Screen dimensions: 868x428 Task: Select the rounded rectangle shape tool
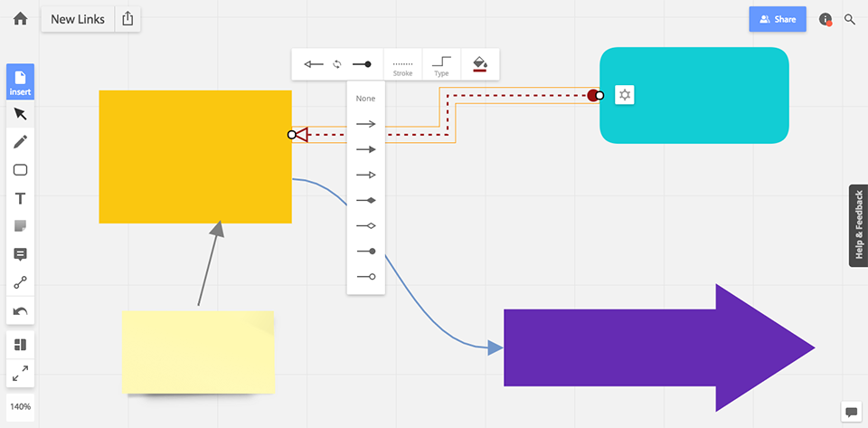coord(21,170)
